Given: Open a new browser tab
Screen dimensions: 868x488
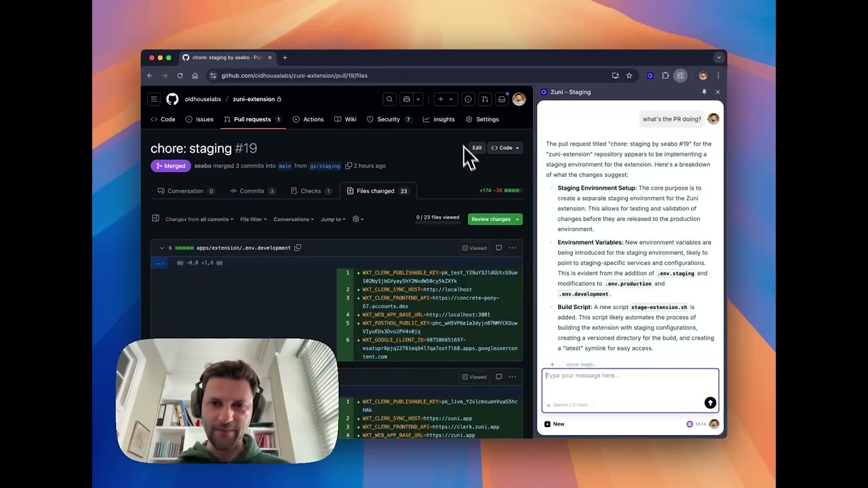Looking at the screenshot, I should (285, 58).
